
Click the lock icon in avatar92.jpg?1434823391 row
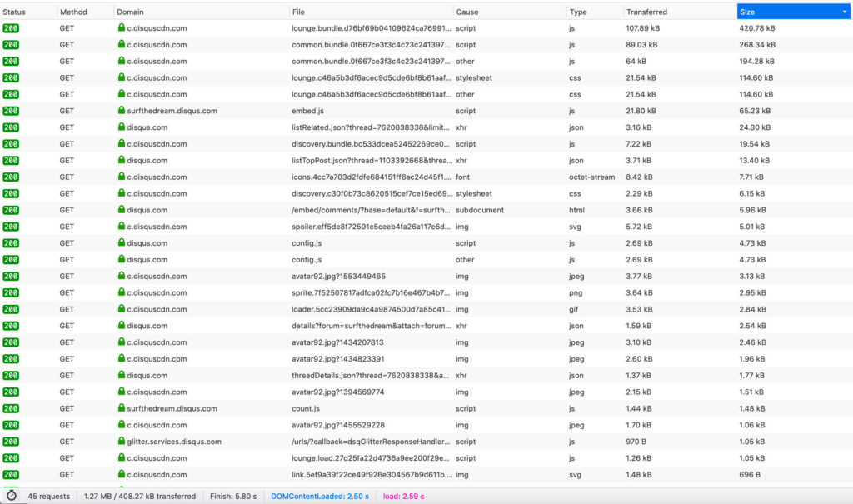tap(122, 358)
